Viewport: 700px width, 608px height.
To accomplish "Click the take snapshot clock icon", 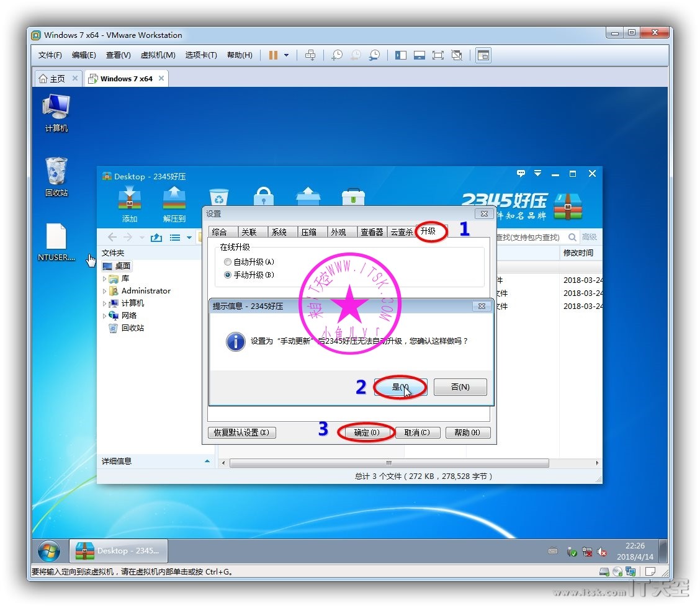I will (x=336, y=55).
